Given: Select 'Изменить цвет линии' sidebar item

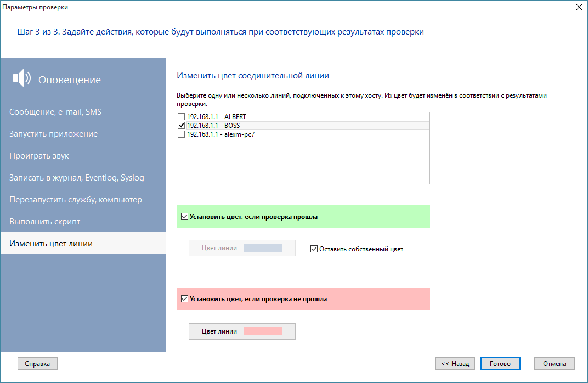Looking at the screenshot, I should coord(51,244).
